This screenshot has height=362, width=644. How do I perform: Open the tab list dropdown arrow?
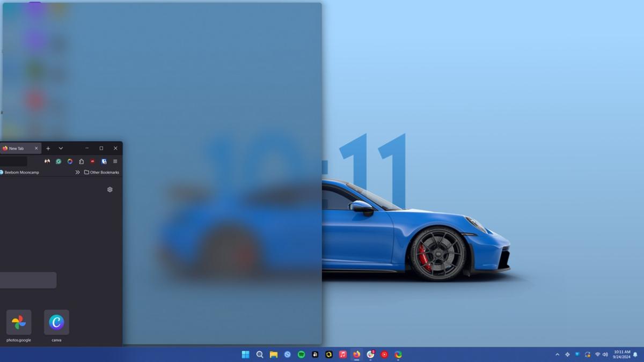(x=60, y=148)
